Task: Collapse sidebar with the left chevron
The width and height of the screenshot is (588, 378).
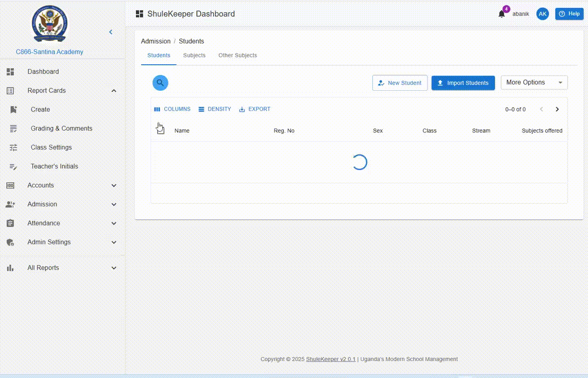Action: [111, 32]
